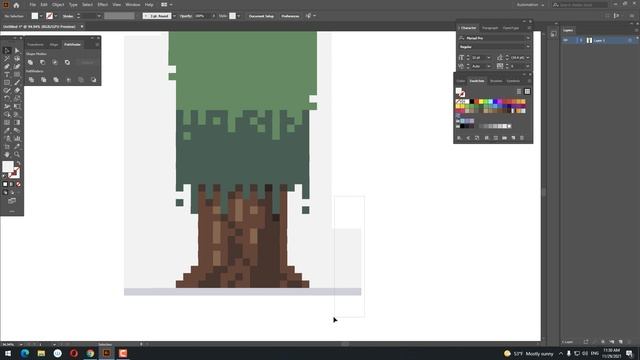Choose the Pen tool
Screen dimensions: 640x360
coord(7,67)
